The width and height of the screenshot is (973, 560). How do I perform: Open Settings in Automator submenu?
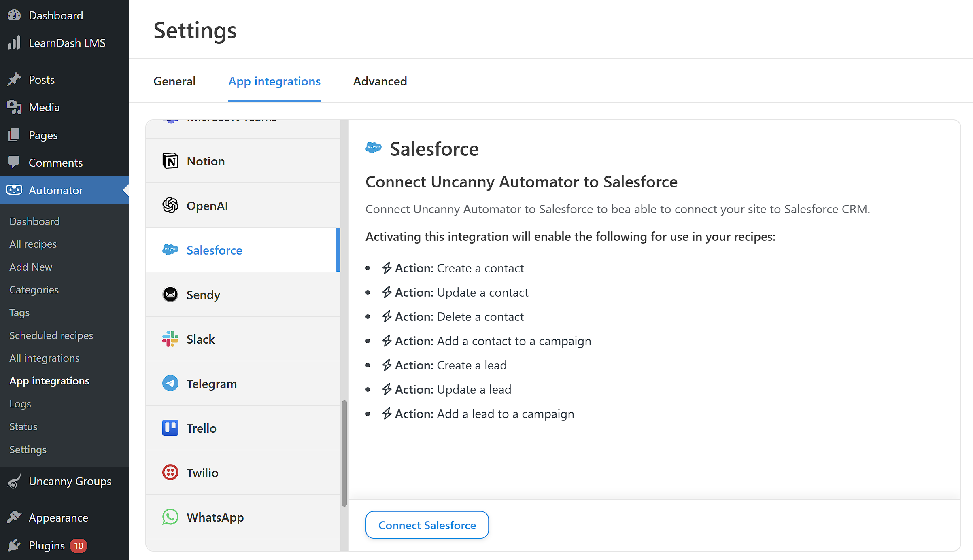tap(28, 450)
